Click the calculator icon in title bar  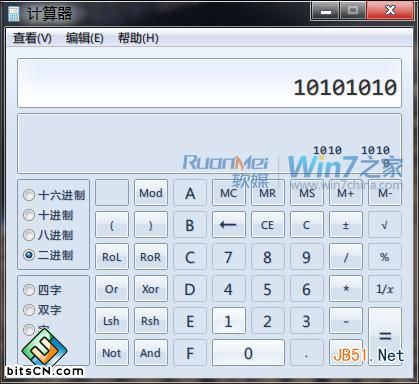click(x=14, y=13)
